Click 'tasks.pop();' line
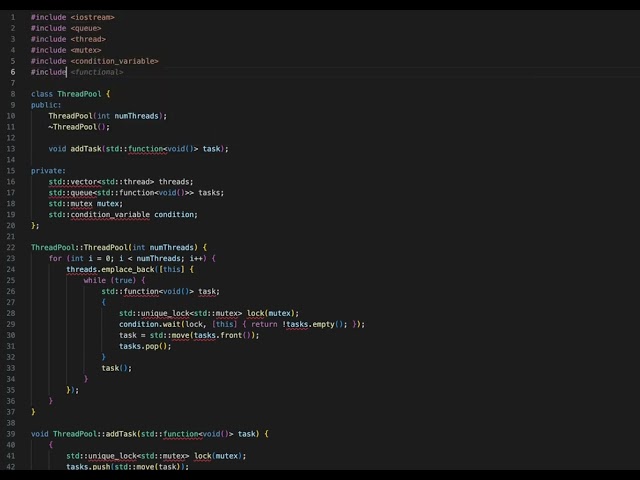Screen dimensions: 640x480 tap(145, 346)
